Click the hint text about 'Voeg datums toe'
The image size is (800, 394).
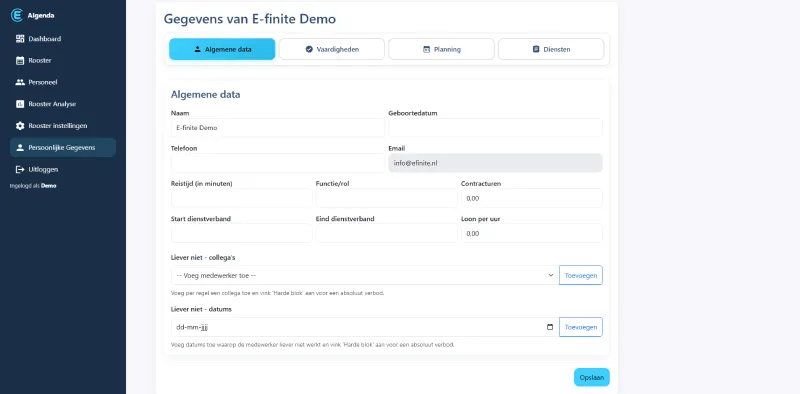click(x=312, y=345)
